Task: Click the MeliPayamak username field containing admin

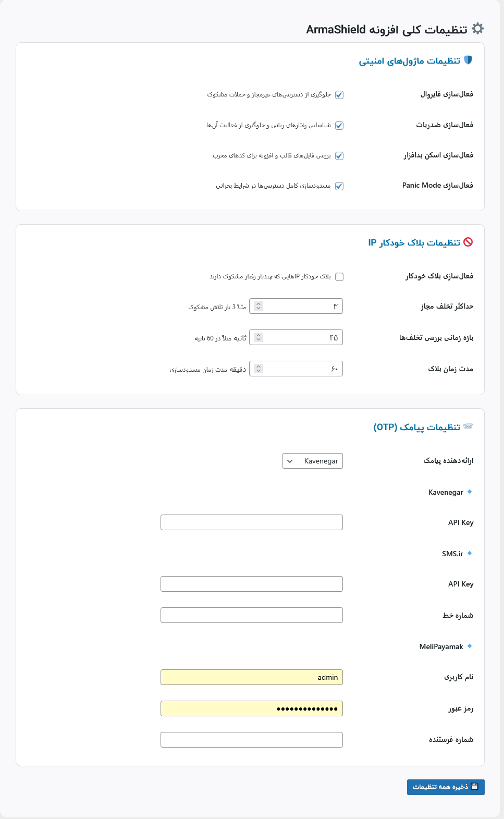Action: point(252,677)
